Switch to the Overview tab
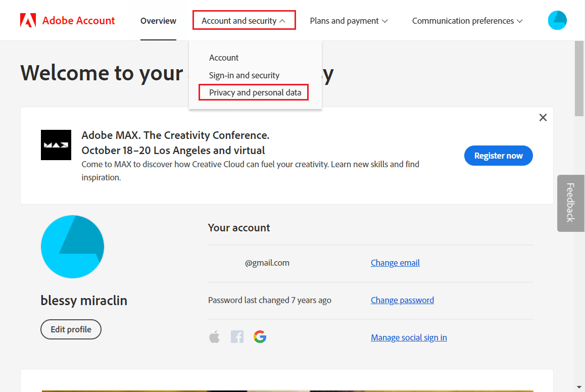The image size is (585, 392). pyautogui.click(x=158, y=21)
